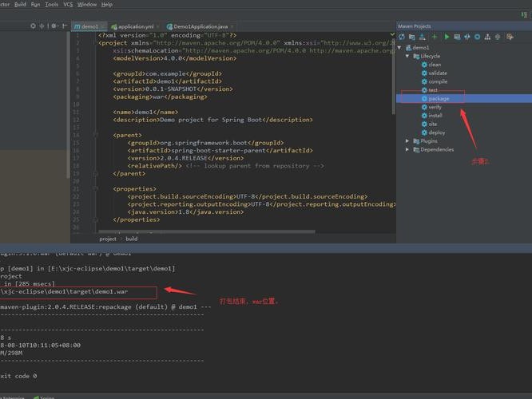Open the Run menu

[x=35, y=5]
